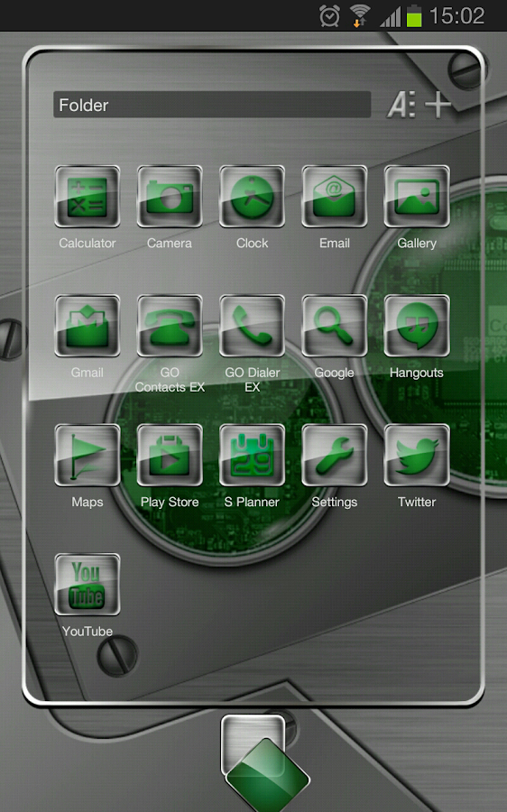Open the YouTube app
The image size is (507, 812).
point(87,585)
